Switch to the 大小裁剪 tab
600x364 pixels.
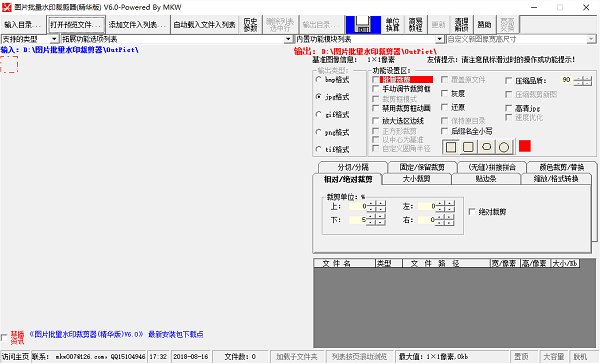coord(417,179)
